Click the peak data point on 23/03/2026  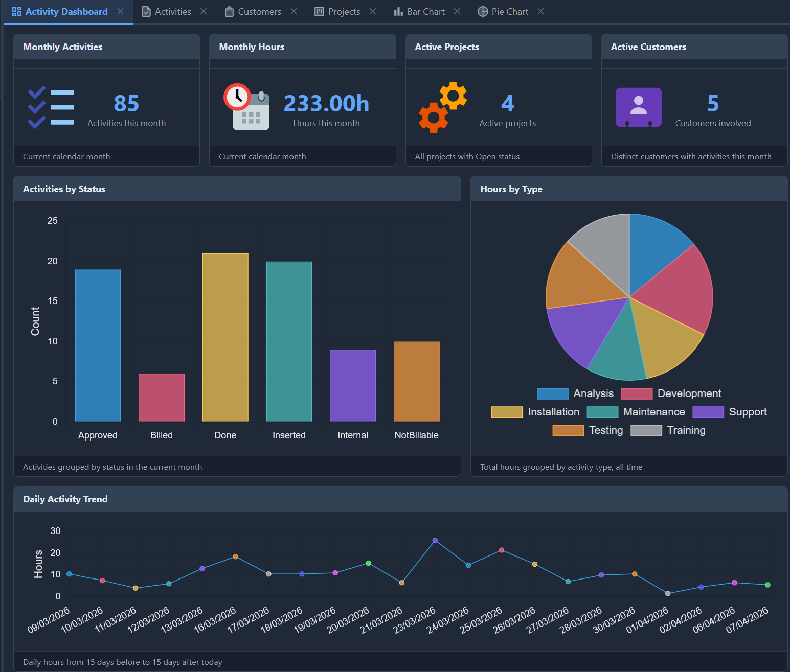[435, 540]
